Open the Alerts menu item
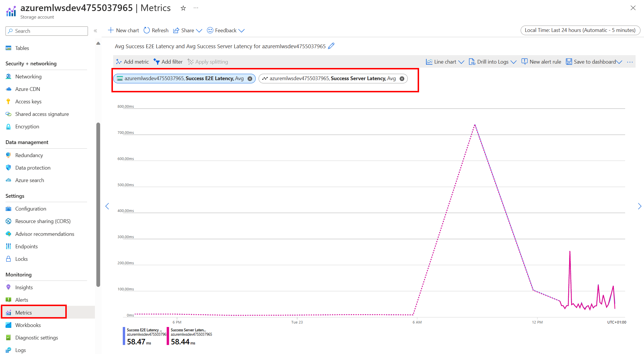The width and height of the screenshot is (644, 354). [x=22, y=300]
